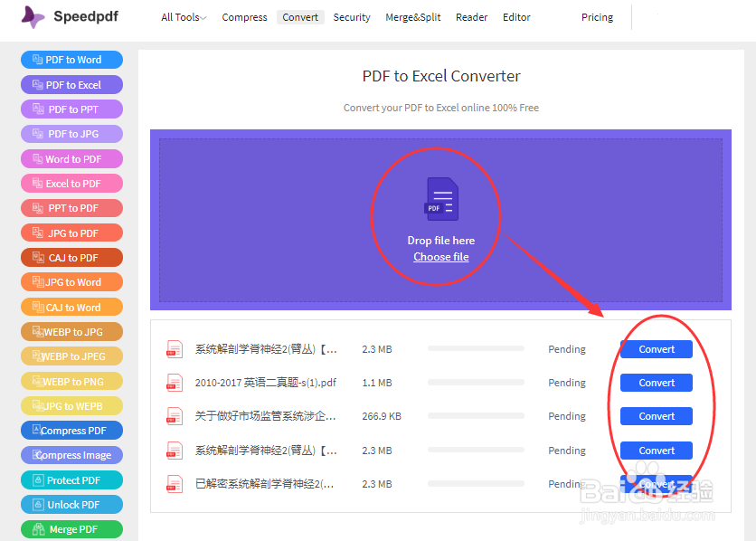
Task: Select file name 2010-2017 英语二真题-s(1).pdf
Action: coord(266,383)
